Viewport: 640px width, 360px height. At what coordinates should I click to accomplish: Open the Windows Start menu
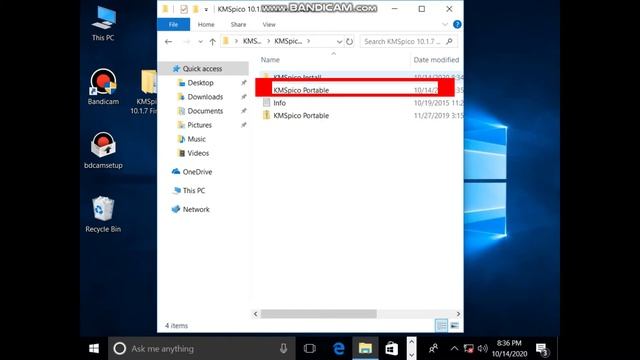[94, 349]
